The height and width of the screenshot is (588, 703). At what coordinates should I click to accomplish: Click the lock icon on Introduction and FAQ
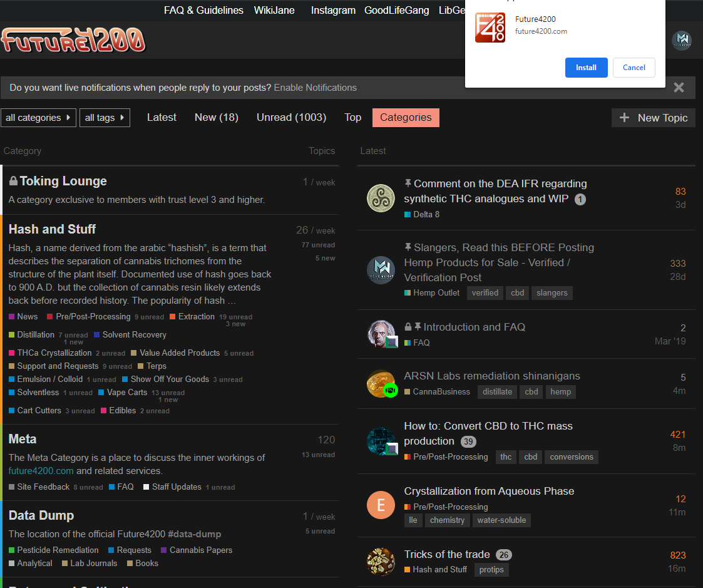pyautogui.click(x=408, y=326)
